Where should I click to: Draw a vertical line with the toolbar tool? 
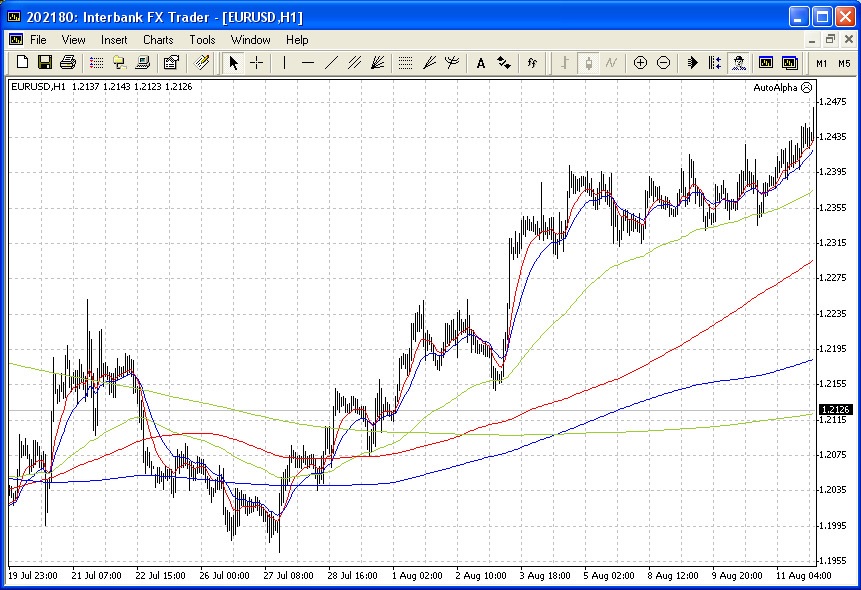285,62
